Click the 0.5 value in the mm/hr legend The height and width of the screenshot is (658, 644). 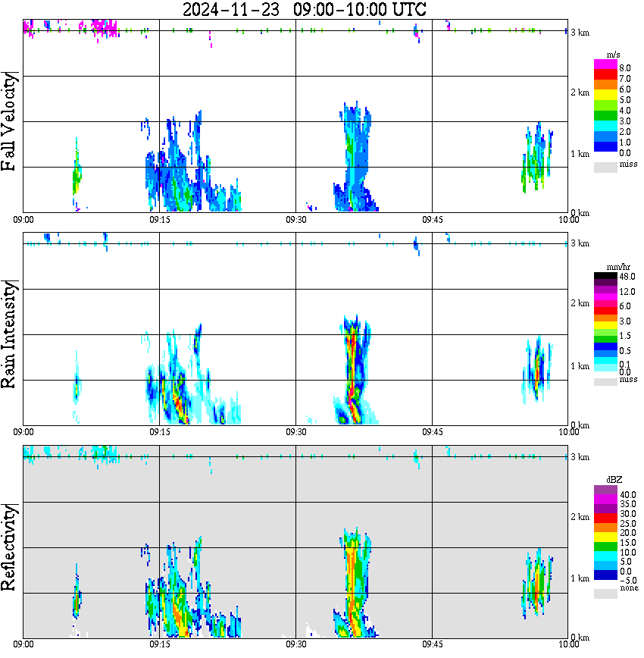(625, 351)
